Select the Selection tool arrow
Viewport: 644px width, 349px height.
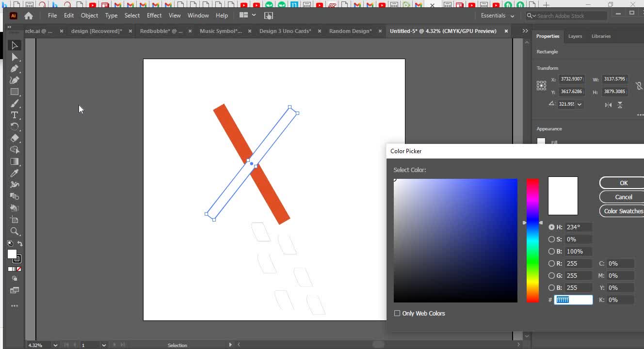(15, 45)
